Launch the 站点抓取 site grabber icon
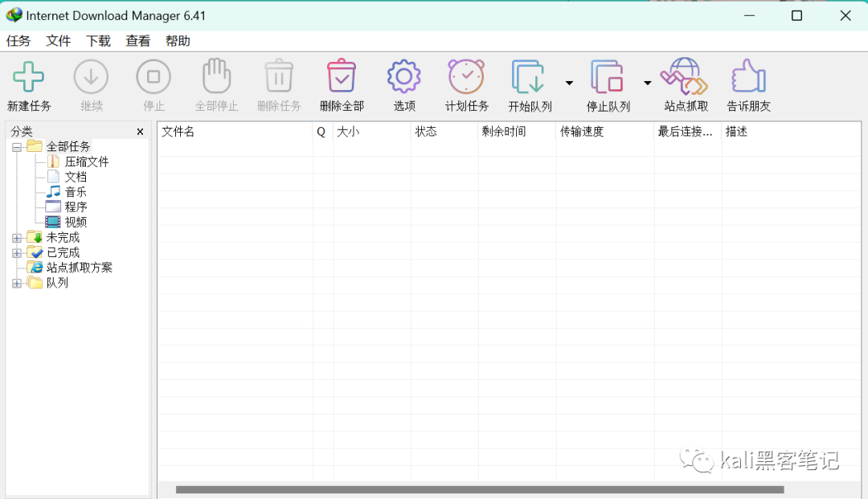 coord(686,76)
